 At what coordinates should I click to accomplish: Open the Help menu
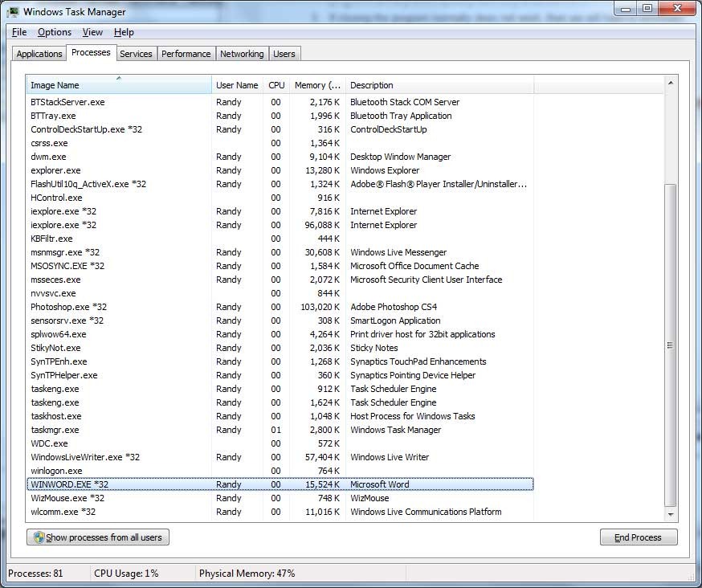pyautogui.click(x=124, y=32)
